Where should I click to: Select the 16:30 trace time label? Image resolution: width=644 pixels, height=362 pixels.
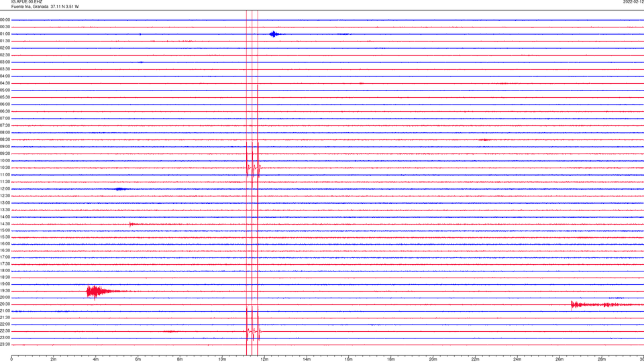pyautogui.click(x=5, y=250)
